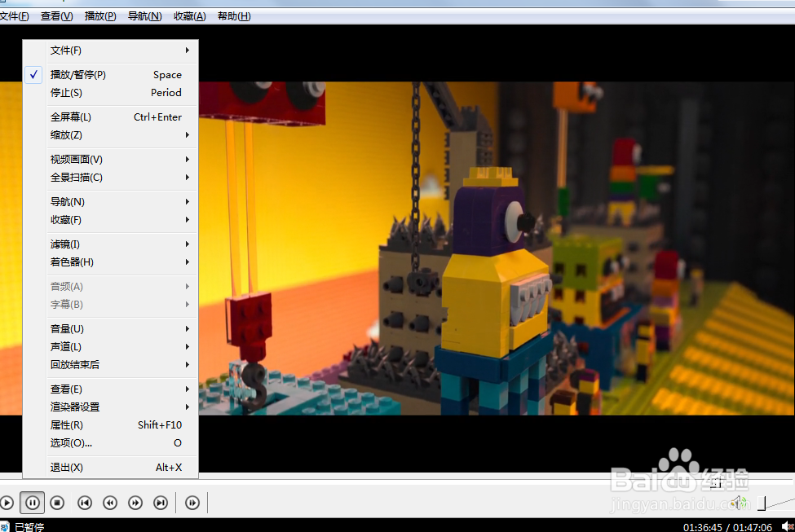Expand the 着色器(H) submenu

111,262
